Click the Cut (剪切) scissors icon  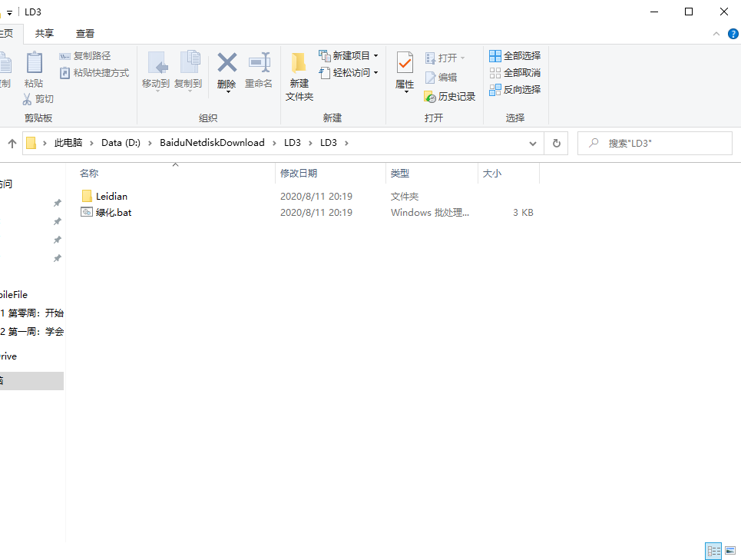(x=27, y=99)
